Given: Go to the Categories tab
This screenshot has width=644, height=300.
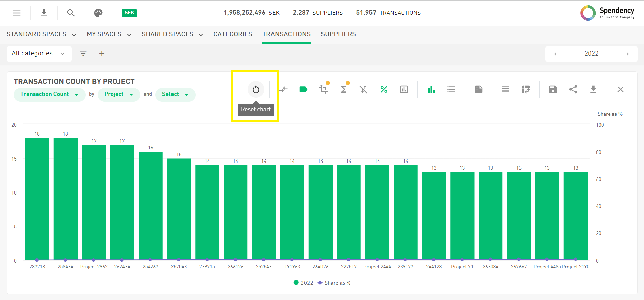Looking at the screenshot, I should click(233, 34).
